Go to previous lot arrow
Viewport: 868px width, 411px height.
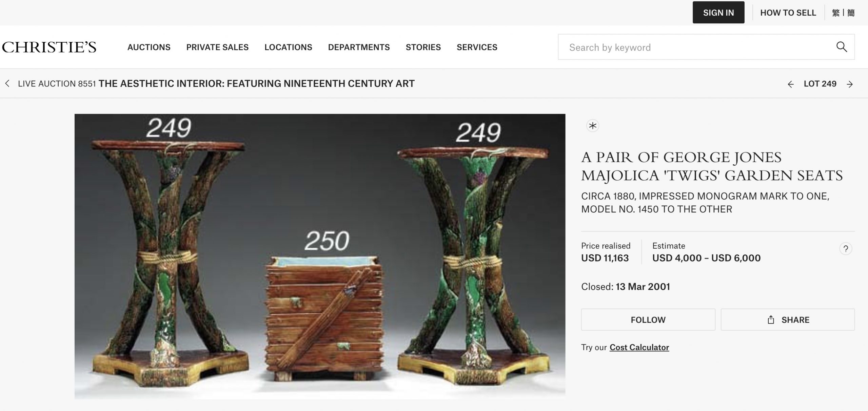coord(791,84)
